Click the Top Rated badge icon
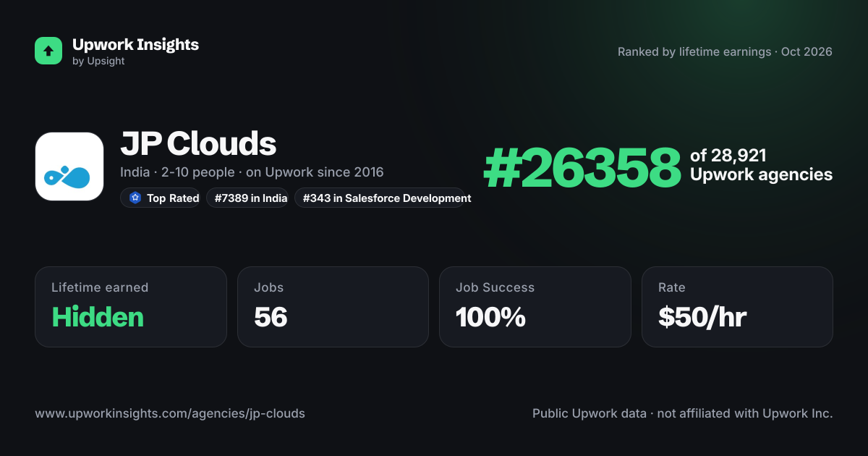The width and height of the screenshot is (868, 456). click(x=135, y=198)
